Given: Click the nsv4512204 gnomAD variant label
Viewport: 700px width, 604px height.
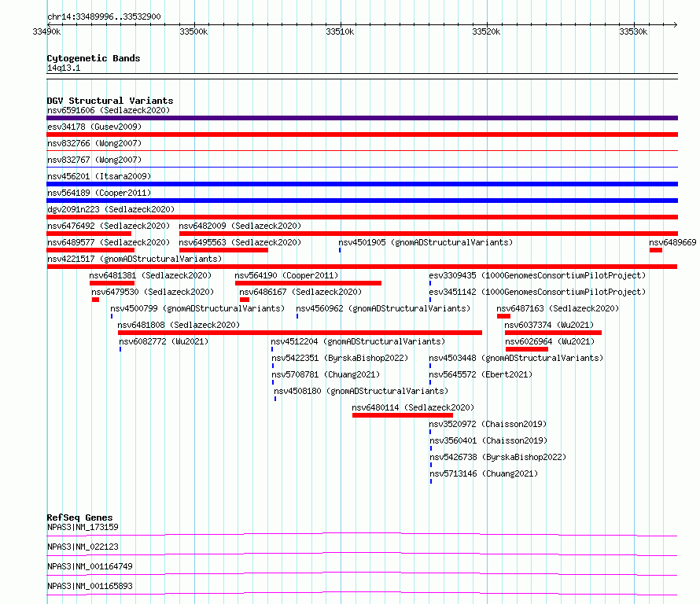Looking at the screenshot, I should pos(358,341).
